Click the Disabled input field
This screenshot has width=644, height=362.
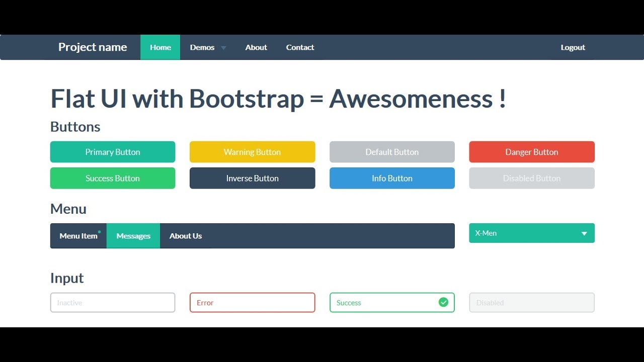[x=532, y=303]
